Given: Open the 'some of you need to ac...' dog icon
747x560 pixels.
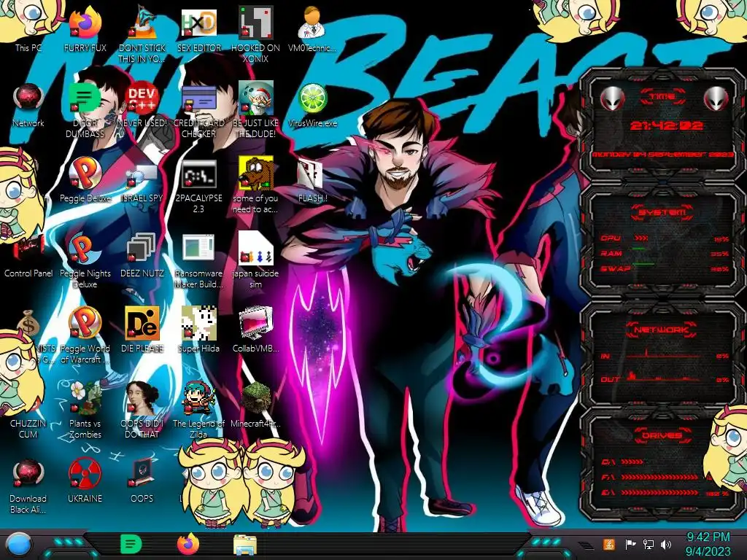Looking at the screenshot, I should coord(255,184).
